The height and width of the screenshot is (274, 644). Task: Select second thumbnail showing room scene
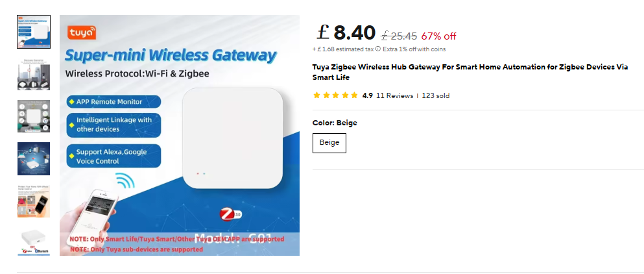pos(34,74)
